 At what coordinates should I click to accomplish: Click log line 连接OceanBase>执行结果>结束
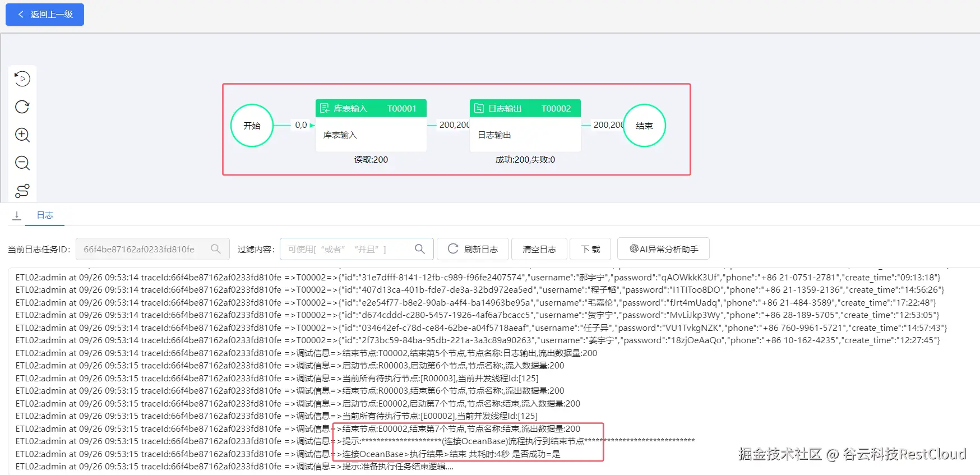pyautogui.click(x=288, y=454)
